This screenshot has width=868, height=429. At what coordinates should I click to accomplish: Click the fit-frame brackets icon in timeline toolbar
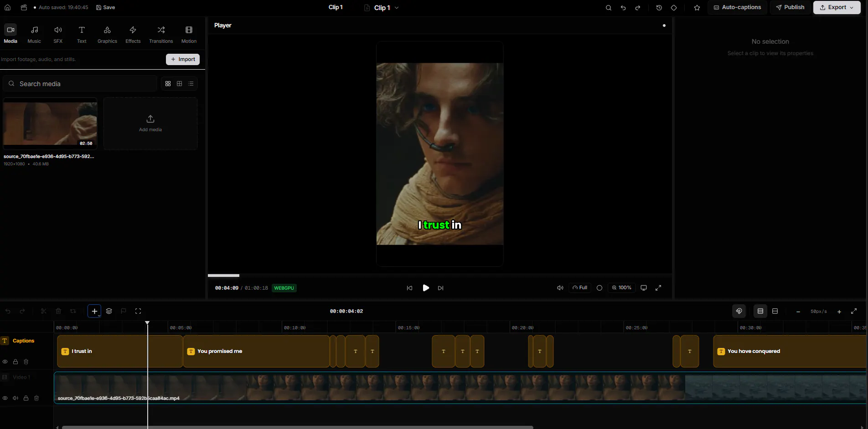click(x=138, y=311)
